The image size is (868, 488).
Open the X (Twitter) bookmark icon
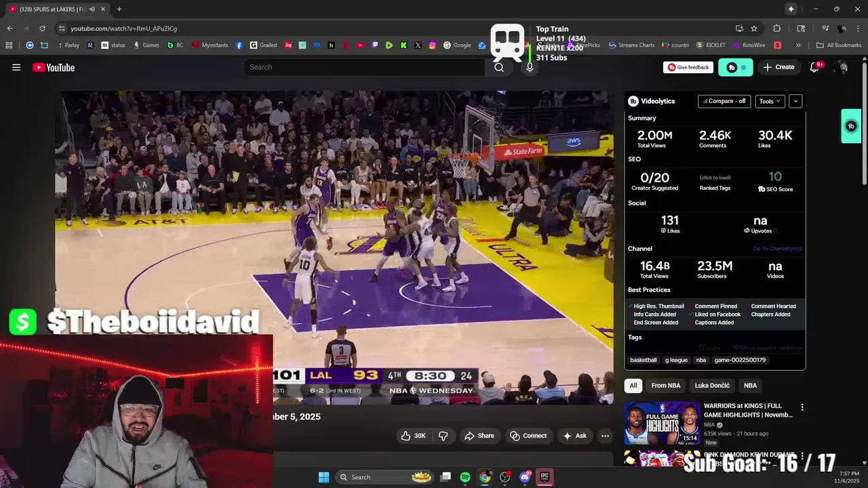click(418, 45)
